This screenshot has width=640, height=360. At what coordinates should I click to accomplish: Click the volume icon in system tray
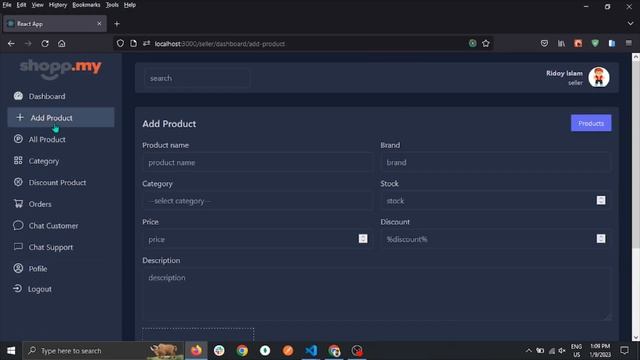pyautogui.click(x=562, y=351)
